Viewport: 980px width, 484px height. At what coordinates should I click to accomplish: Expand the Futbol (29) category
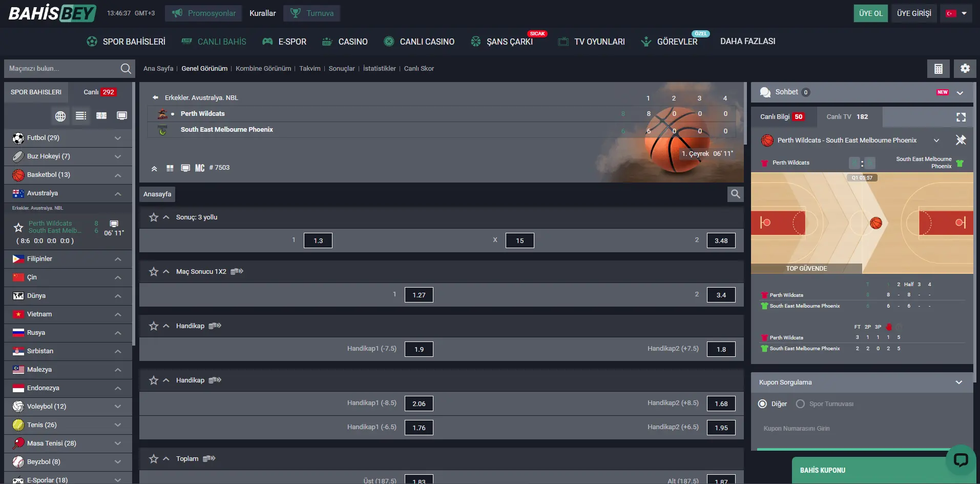[68, 138]
